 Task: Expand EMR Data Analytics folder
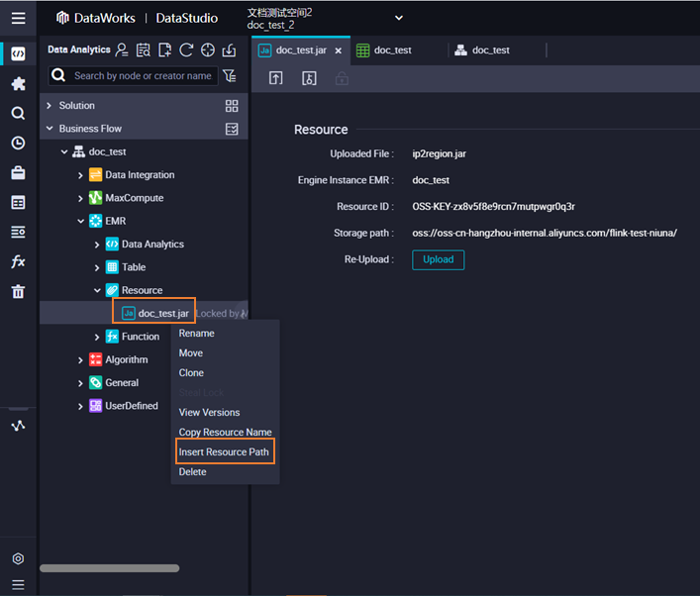97,245
